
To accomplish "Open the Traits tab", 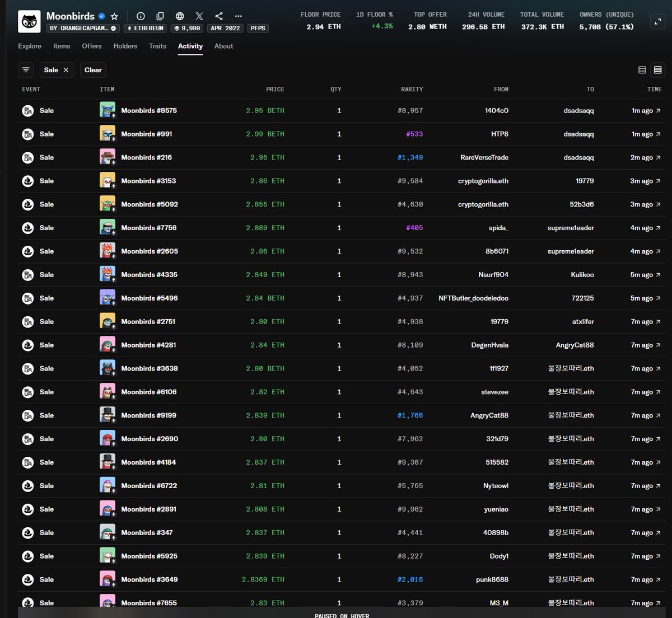I will 158,46.
